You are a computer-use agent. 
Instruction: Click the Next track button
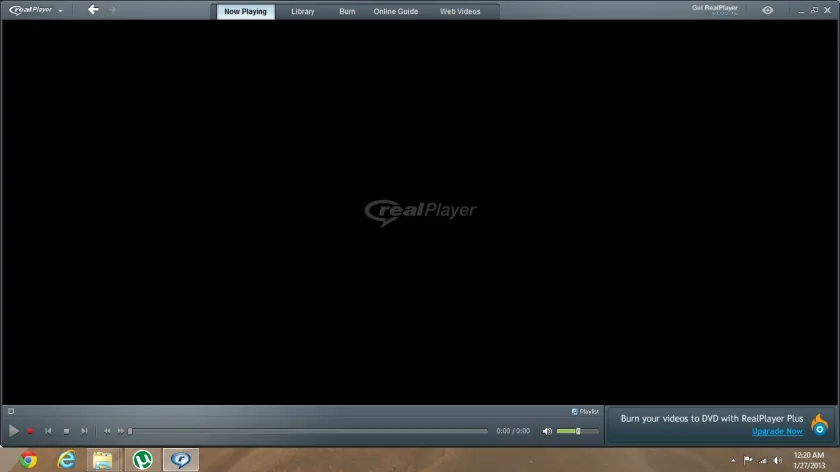point(84,431)
